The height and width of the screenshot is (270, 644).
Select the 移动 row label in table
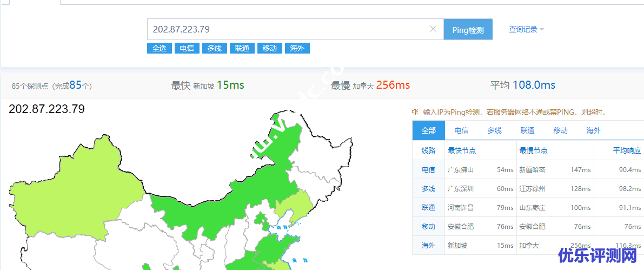tap(428, 226)
